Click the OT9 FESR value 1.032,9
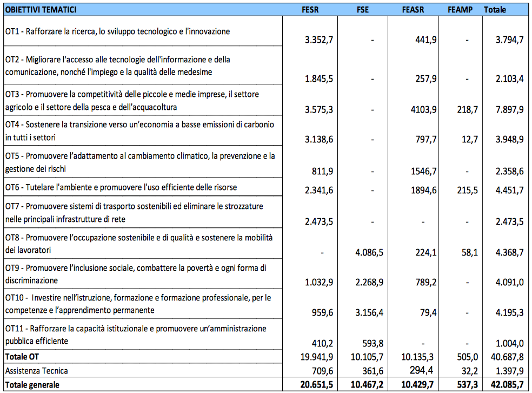532x393 pixels. point(319,282)
